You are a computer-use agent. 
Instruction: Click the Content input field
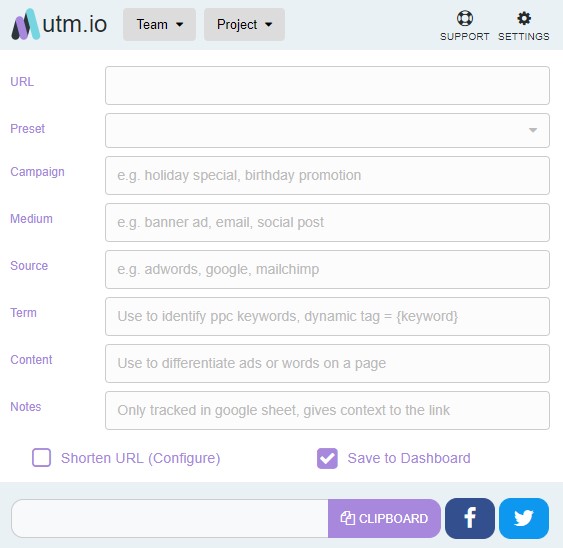point(327,363)
